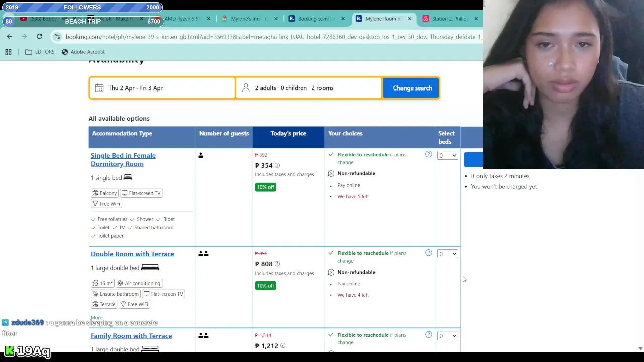Click price info icon next to ₱ 354
The height and width of the screenshot is (362, 644).
coord(277,165)
